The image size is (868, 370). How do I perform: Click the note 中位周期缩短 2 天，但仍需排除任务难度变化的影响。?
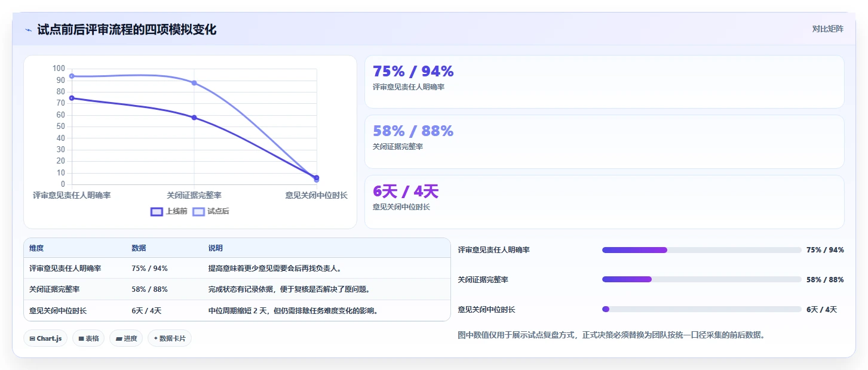293,311
